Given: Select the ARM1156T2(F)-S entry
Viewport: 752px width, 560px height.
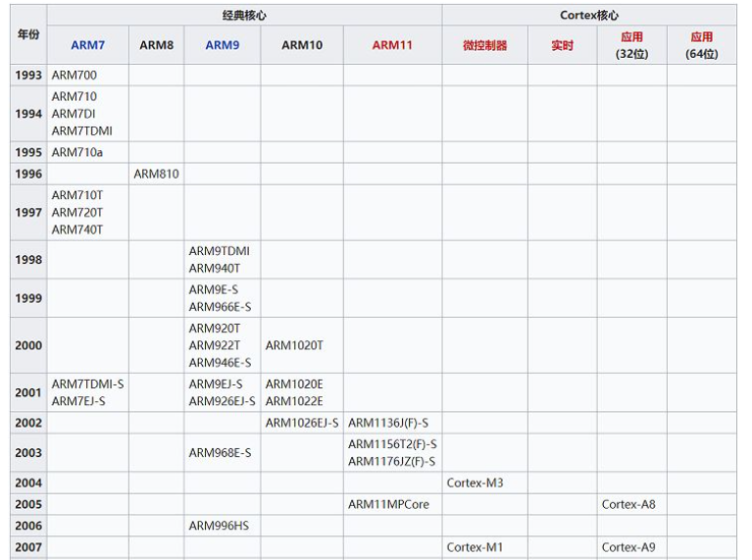Looking at the screenshot, I should tap(393, 444).
